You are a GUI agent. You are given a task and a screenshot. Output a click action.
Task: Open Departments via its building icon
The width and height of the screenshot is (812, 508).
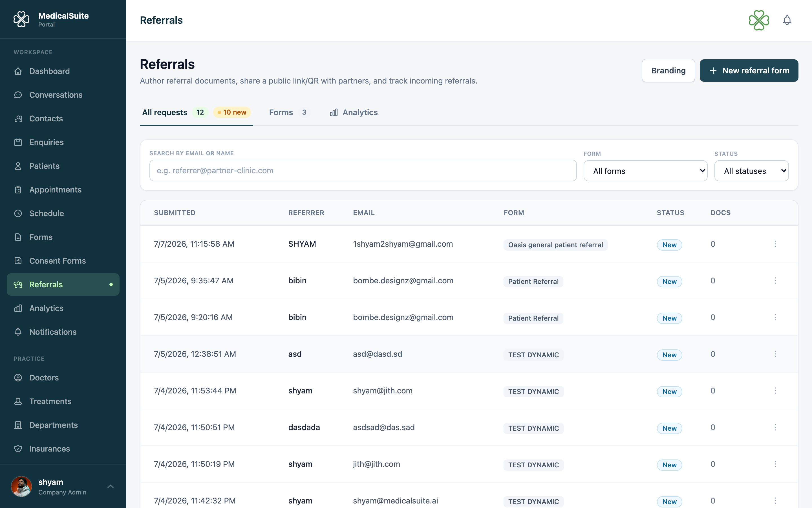18,425
